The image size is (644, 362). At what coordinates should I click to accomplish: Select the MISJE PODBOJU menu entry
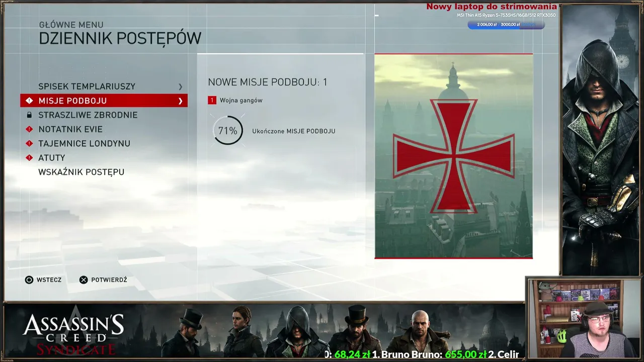pos(104,101)
